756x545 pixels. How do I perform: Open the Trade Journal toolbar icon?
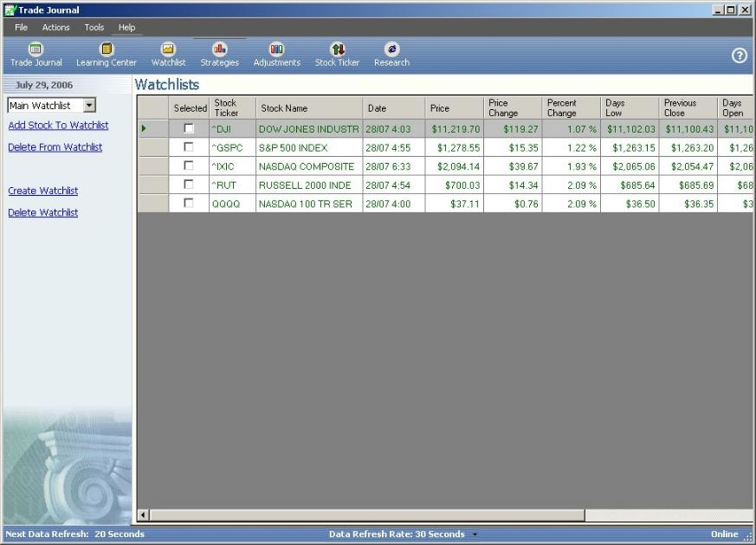pos(36,49)
